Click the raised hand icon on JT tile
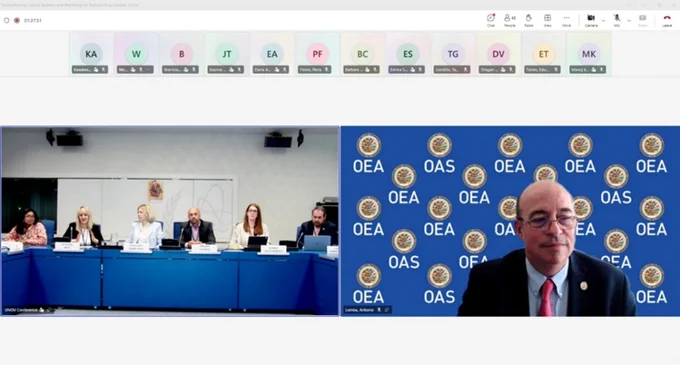Viewport: 680px width, 365px height. (x=231, y=69)
